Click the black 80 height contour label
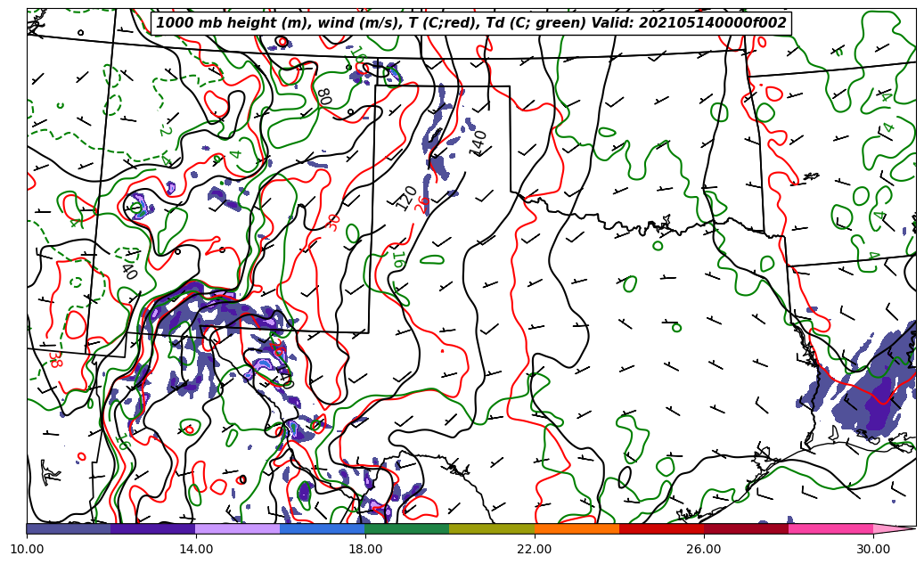 [x=323, y=96]
